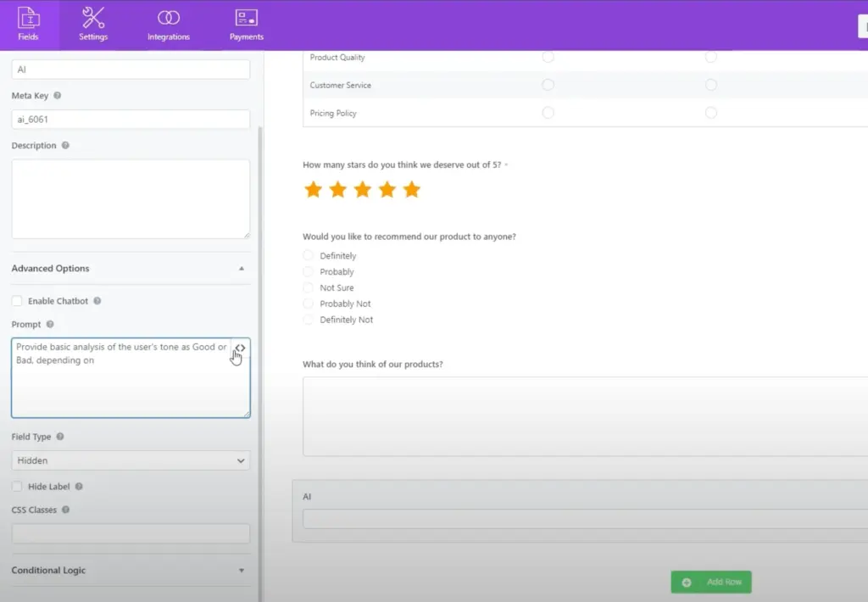This screenshot has height=602, width=868.
Task: Click the Settings wrench icon
Action: pos(93,17)
